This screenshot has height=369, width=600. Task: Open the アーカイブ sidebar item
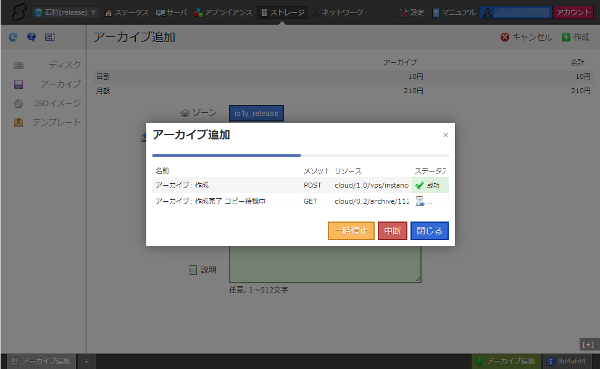tap(47, 84)
